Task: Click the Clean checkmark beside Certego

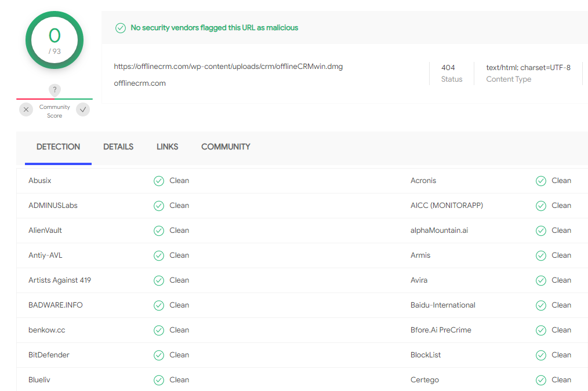Action: 540,379
